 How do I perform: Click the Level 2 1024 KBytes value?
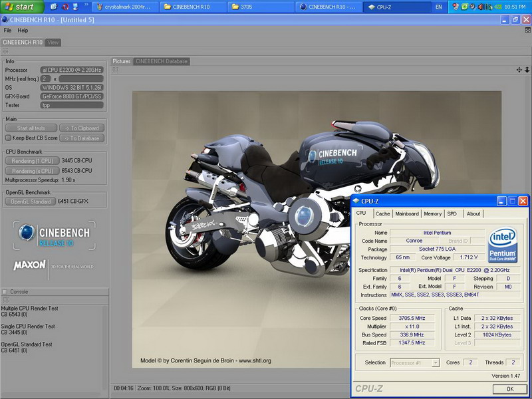497,335
